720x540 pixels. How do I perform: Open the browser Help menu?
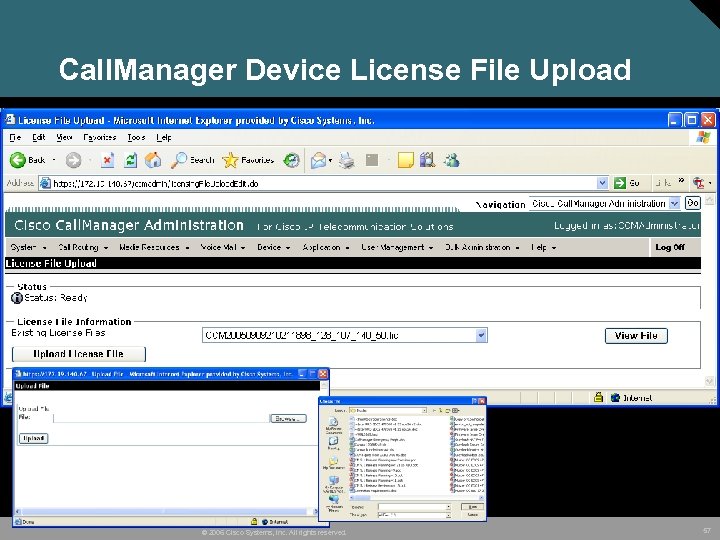163,137
